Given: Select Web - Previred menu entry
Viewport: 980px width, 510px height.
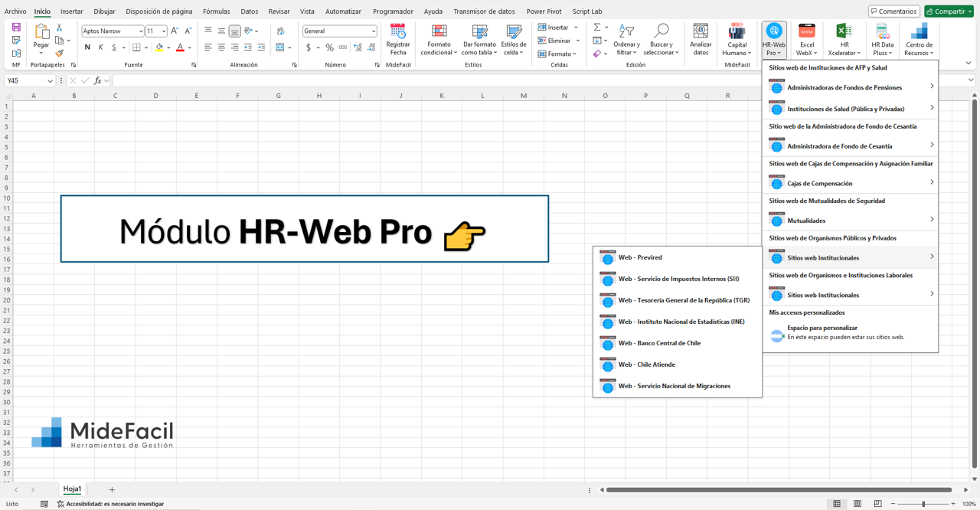Looking at the screenshot, I should click(678, 258).
